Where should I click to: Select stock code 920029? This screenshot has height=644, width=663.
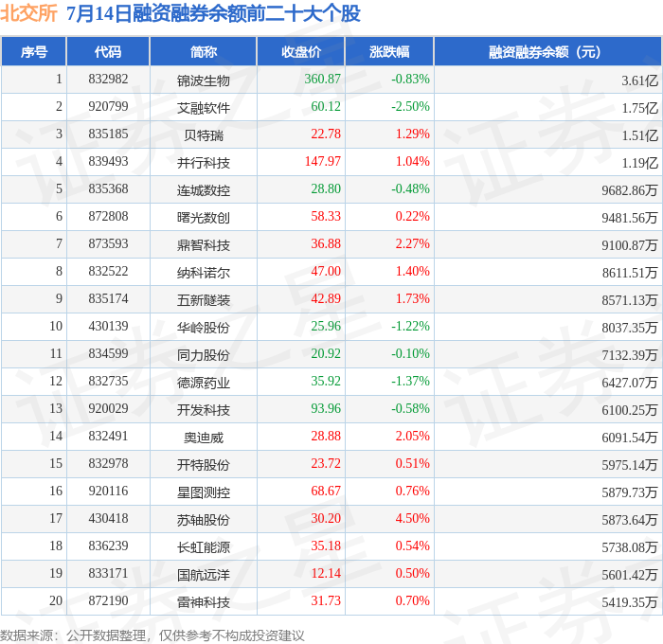[x=108, y=409]
